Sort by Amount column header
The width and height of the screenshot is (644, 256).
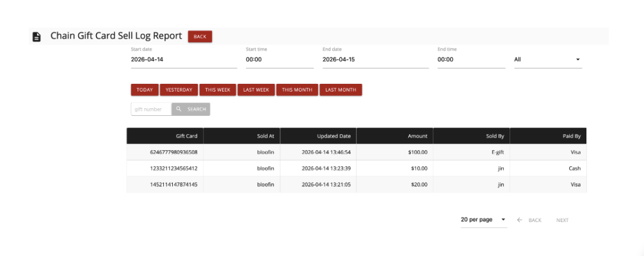(395, 136)
